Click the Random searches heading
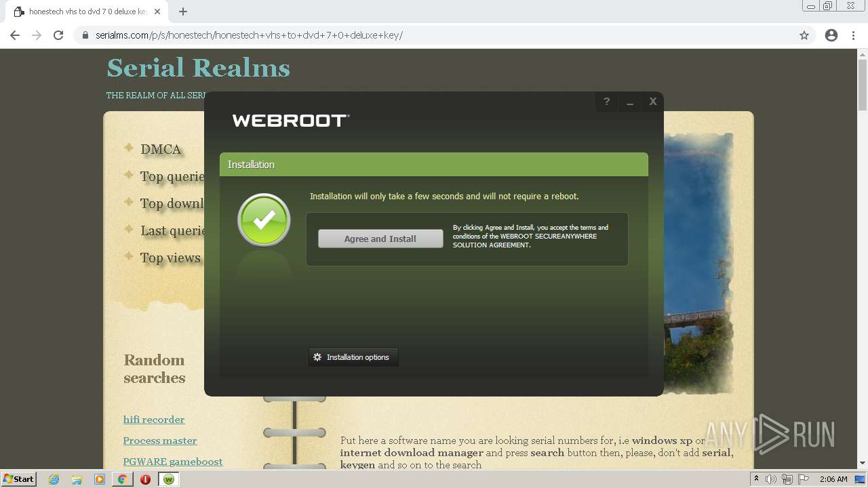 tap(155, 369)
